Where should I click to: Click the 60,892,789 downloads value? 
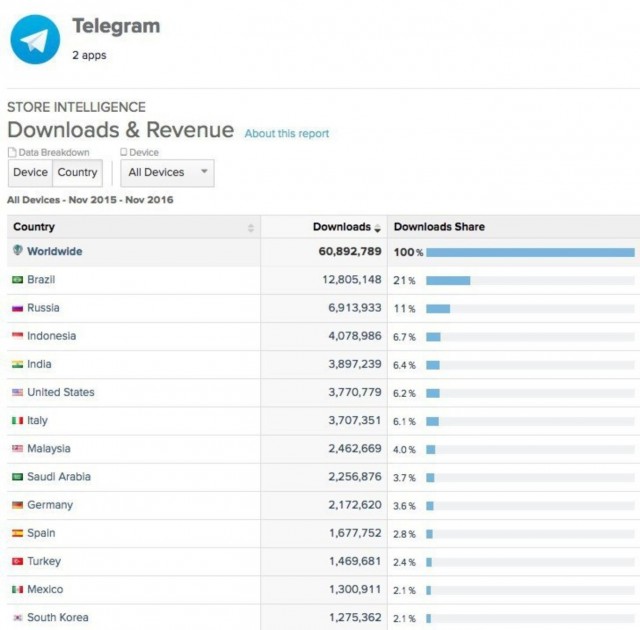tap(350, 251)
